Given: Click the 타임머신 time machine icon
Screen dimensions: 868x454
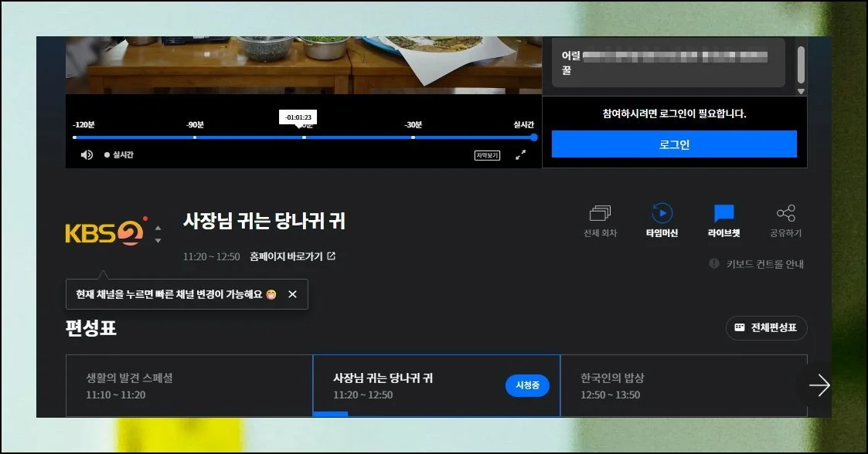Looking at the screenshot, I should 662,214.
